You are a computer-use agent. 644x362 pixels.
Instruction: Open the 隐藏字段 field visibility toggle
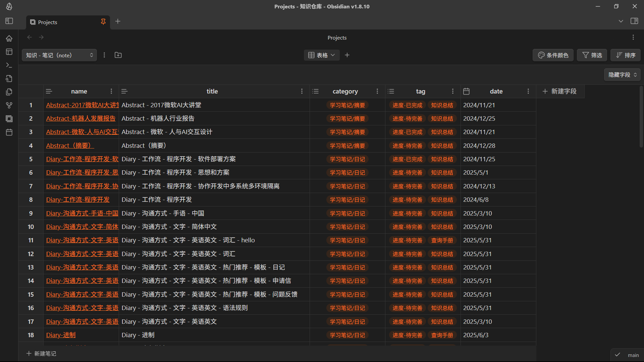(622, 75)
